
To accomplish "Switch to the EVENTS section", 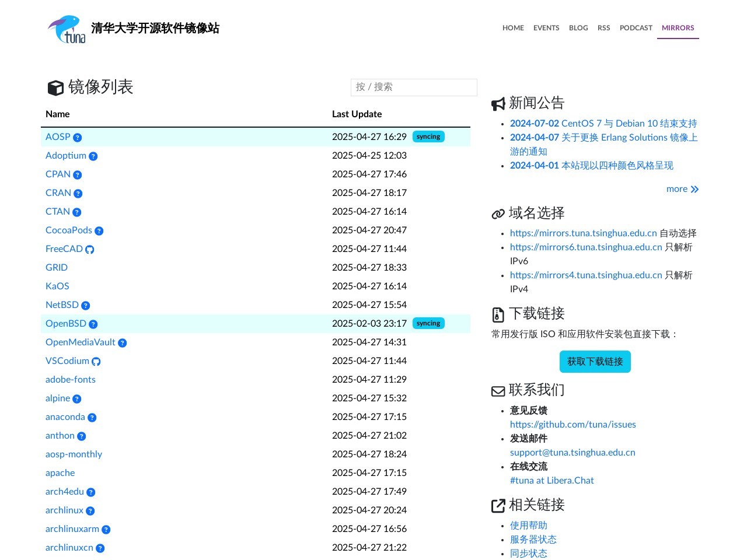I will (546, 28).
